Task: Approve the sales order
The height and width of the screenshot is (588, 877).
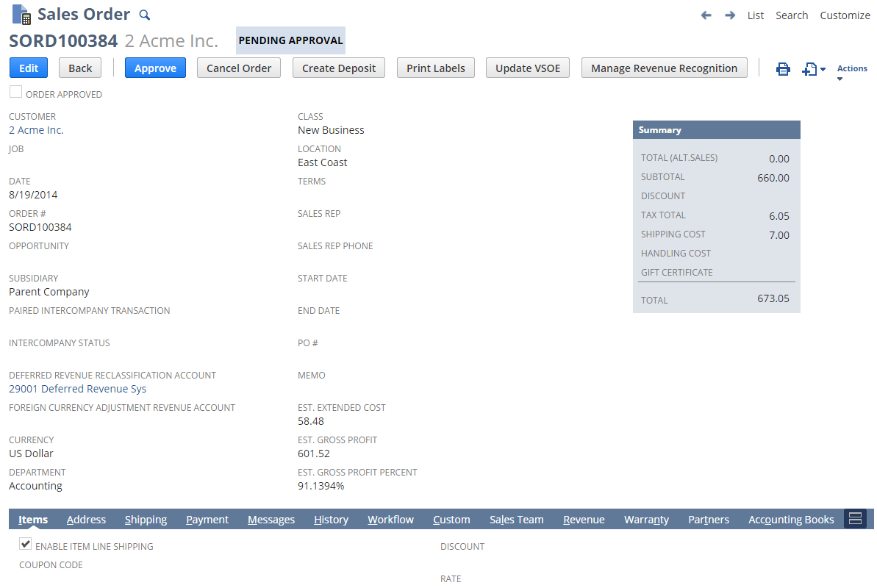Action: (155, 68)
